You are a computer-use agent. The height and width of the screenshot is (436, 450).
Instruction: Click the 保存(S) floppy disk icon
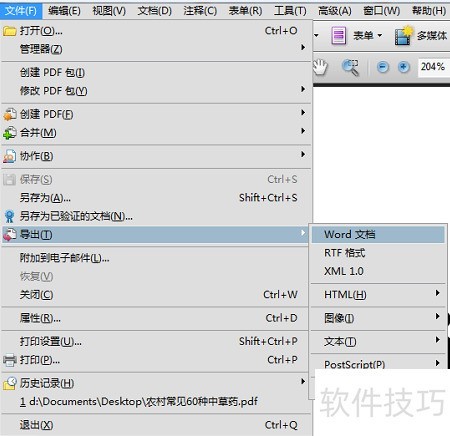(9, 179)
